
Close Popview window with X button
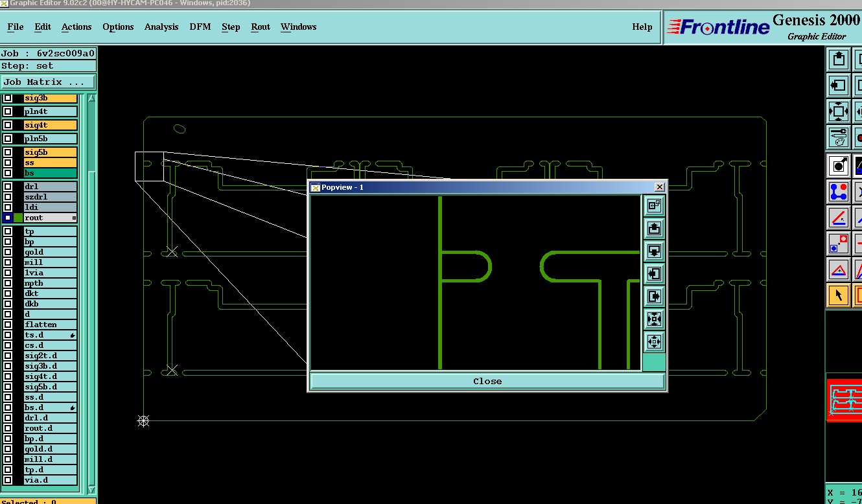click(659, 187)
